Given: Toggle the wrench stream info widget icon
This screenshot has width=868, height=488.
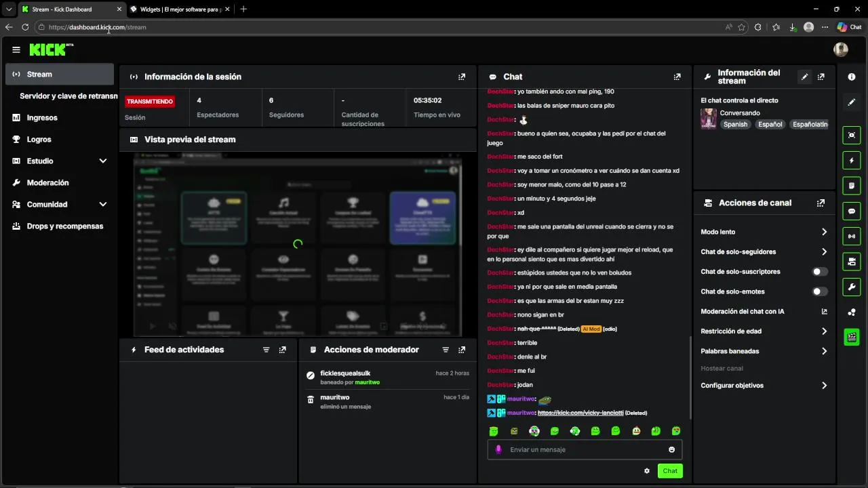Looking at the screenshot, I should pos(852,287).
